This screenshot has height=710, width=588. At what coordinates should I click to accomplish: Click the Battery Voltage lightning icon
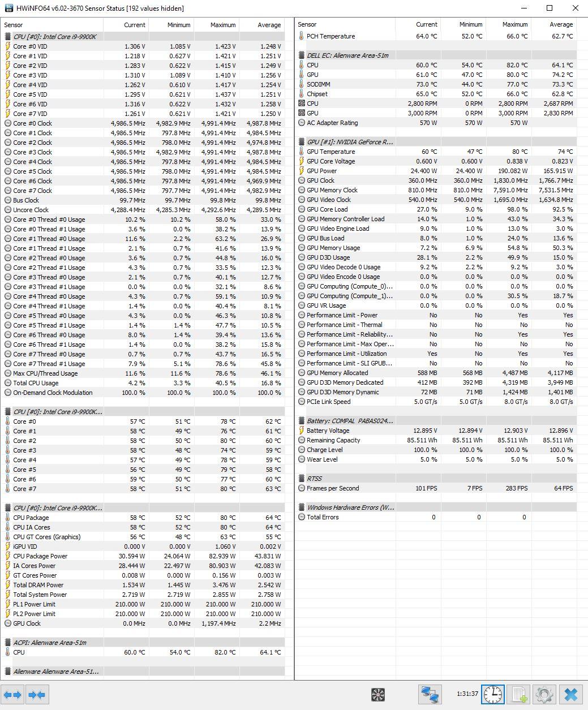pos(302,431)
